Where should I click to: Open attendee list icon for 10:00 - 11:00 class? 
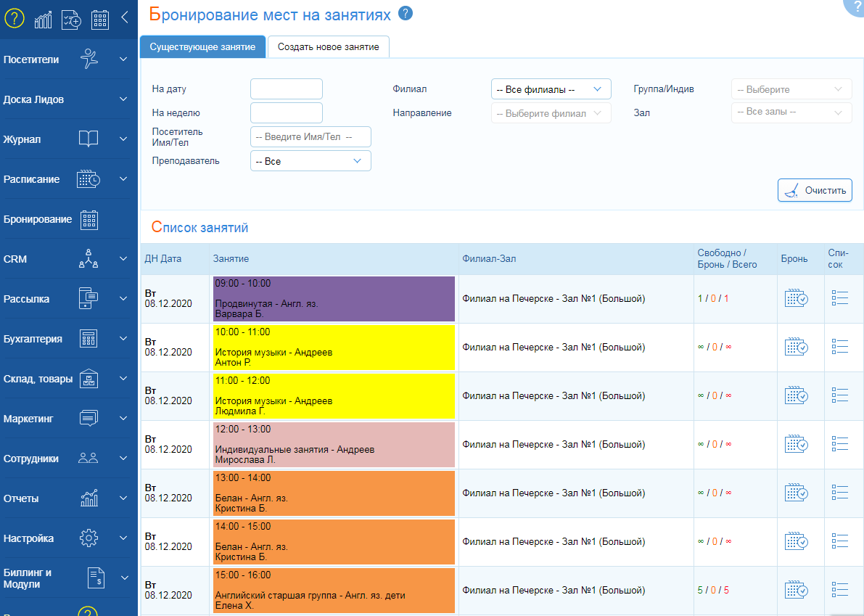pos(840,348)
